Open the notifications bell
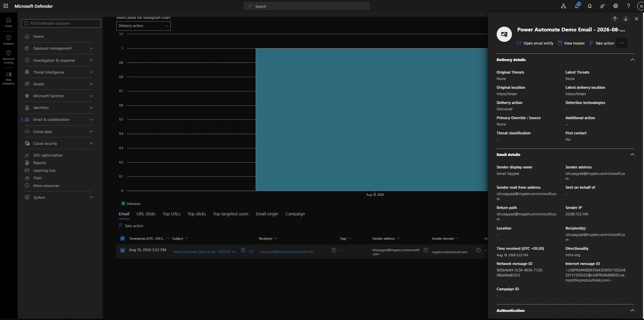The height and width of the screenshot is (320, 644). click(590, 6)
